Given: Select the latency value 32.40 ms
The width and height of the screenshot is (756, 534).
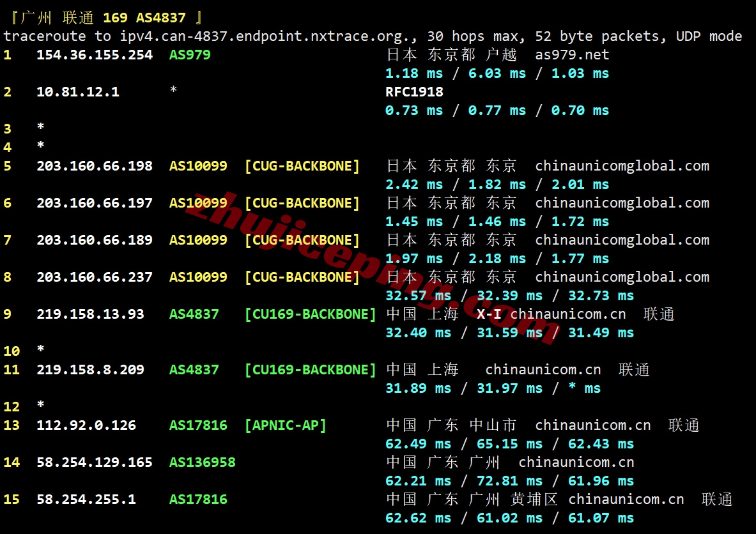Looking at the screenshot, I should [418, 333].
